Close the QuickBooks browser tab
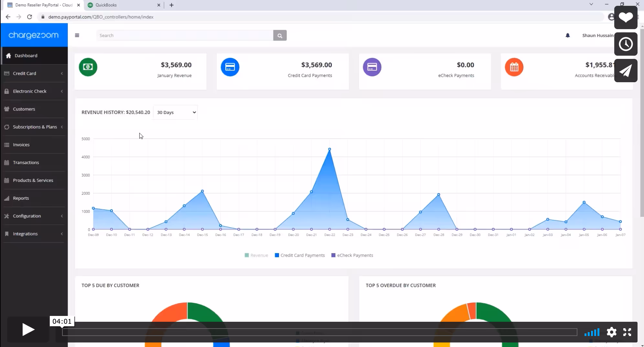Screen dimensions: 644x347 [158, 5]
